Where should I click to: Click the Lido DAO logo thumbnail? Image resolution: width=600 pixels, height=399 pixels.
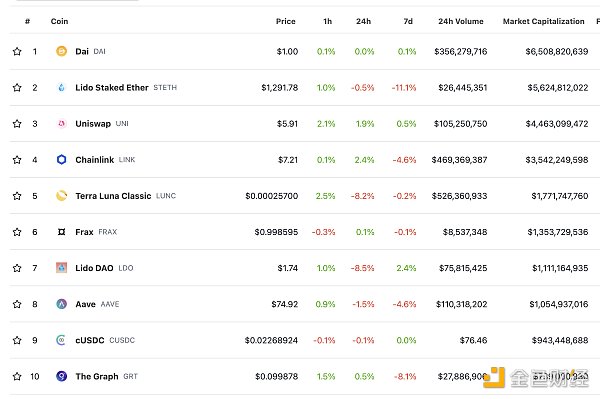click(61, 267)
